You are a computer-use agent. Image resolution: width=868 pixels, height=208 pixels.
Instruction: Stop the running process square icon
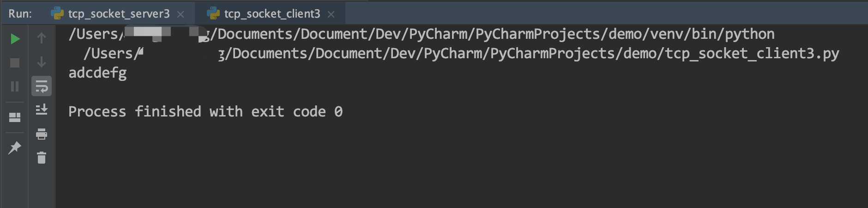tap(15, 63)
